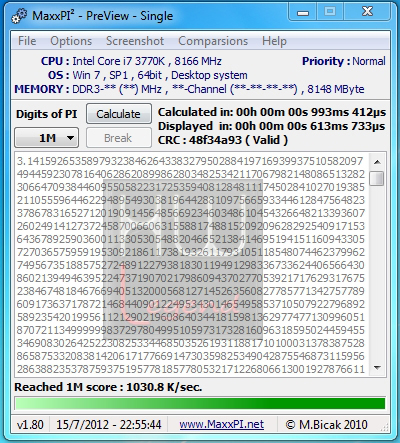
Task: Open the Comparsions menu
Action: tap(213, 41)
